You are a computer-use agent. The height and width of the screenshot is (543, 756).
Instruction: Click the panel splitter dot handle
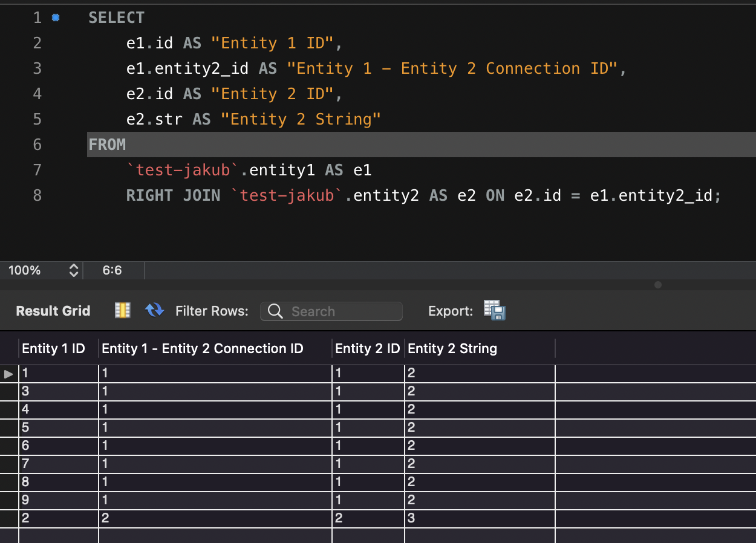(x=658, y=284)
